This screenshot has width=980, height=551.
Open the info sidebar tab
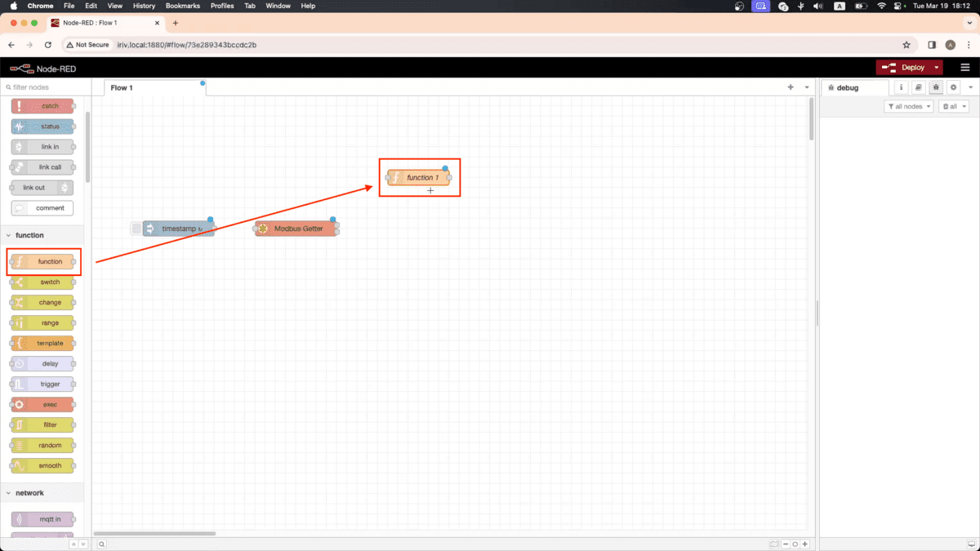(902, 87)
